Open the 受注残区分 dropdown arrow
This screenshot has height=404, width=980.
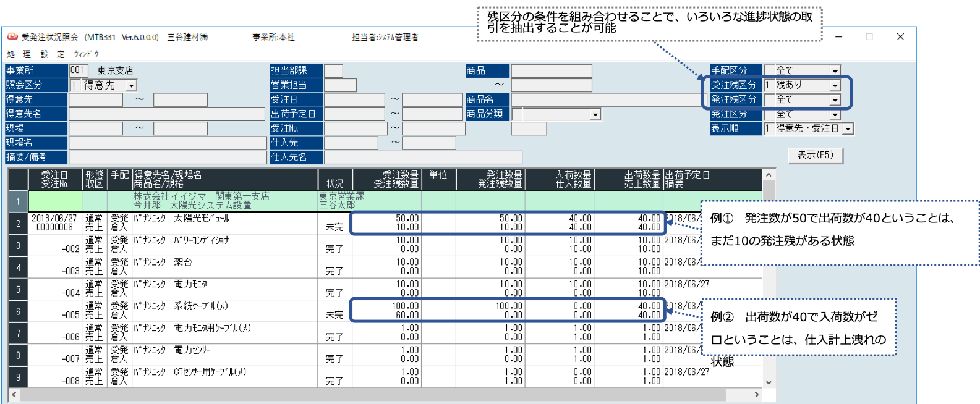835,85
